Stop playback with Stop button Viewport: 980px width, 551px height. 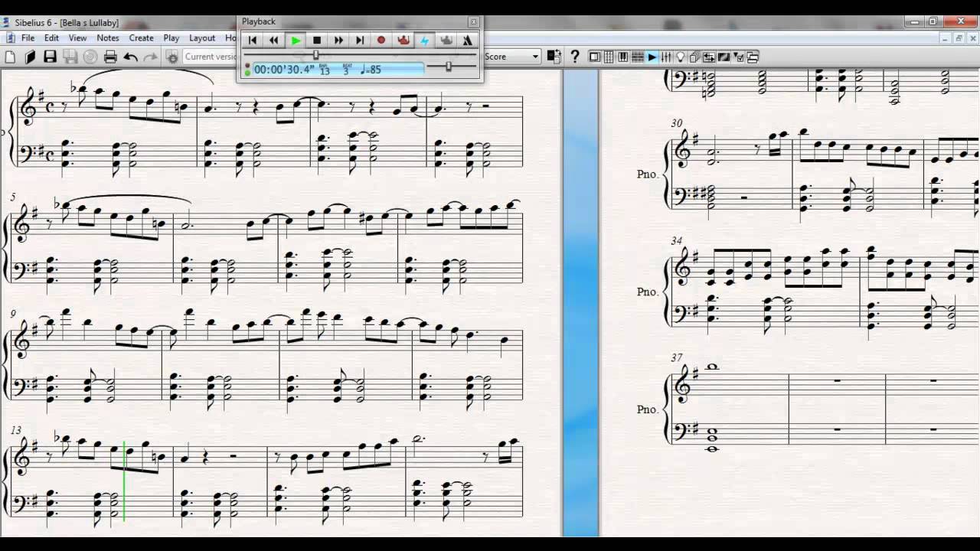click(317, 41)
